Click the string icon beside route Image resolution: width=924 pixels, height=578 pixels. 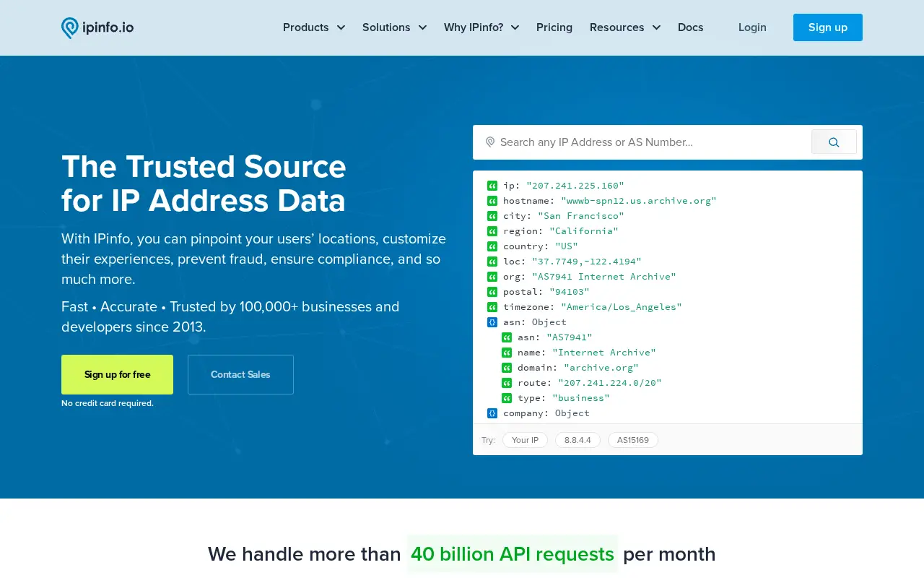(507, 383)
